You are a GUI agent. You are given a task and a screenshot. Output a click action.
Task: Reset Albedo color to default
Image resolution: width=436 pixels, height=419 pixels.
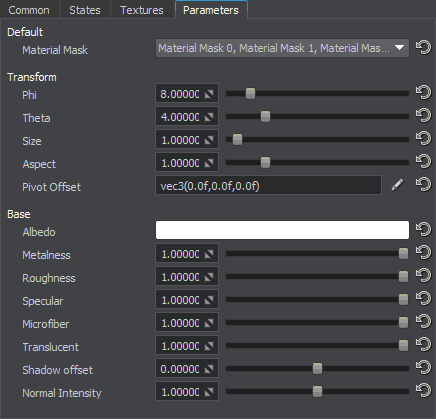point(423,230)
